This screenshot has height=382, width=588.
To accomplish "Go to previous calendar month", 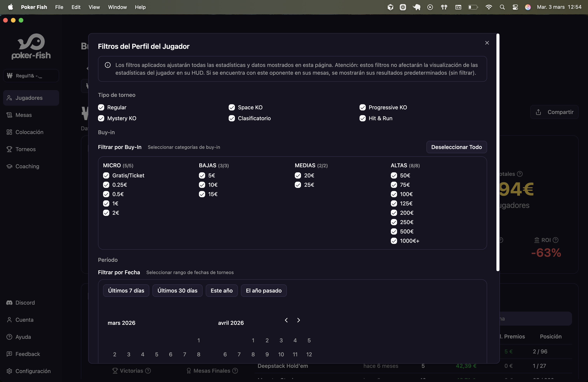I will coord(286,320).
